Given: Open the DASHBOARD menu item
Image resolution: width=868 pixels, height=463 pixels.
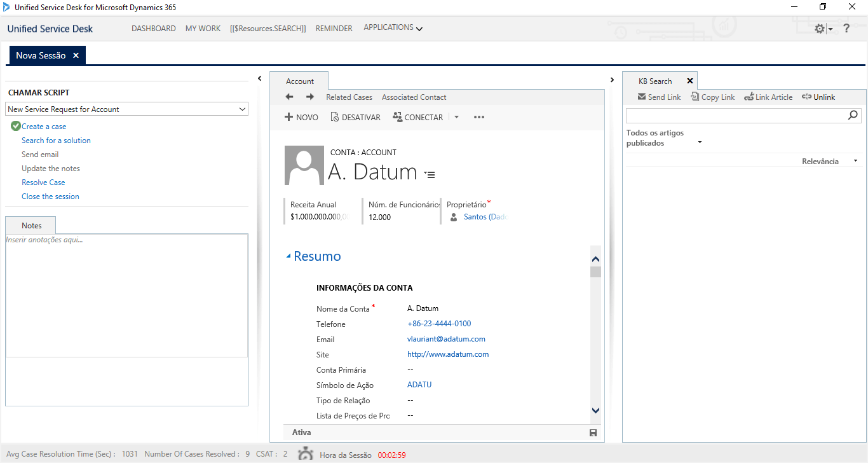Looking at the screenshot, I should pos(153,29).
